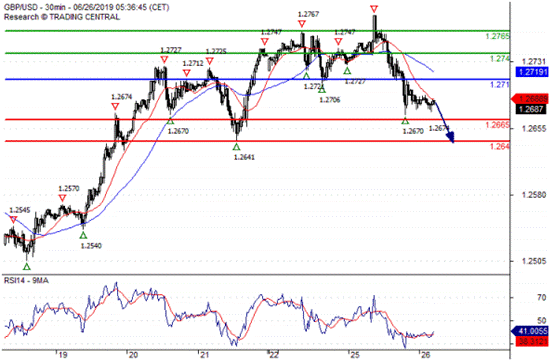Click the green triangle above the 1.2641 label

[236, 147]
